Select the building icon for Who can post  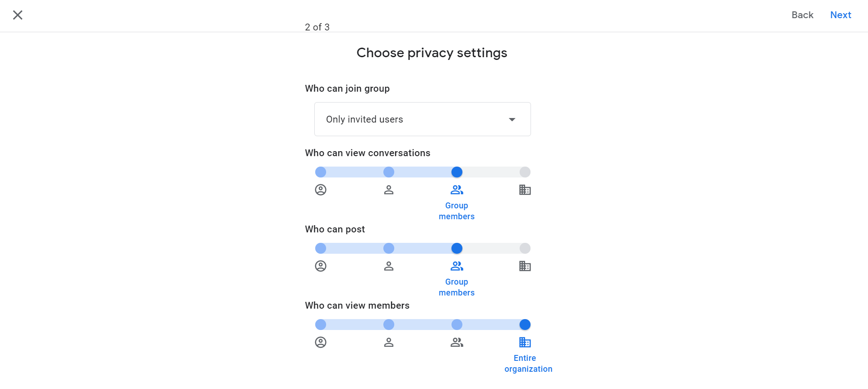point(525,266)
